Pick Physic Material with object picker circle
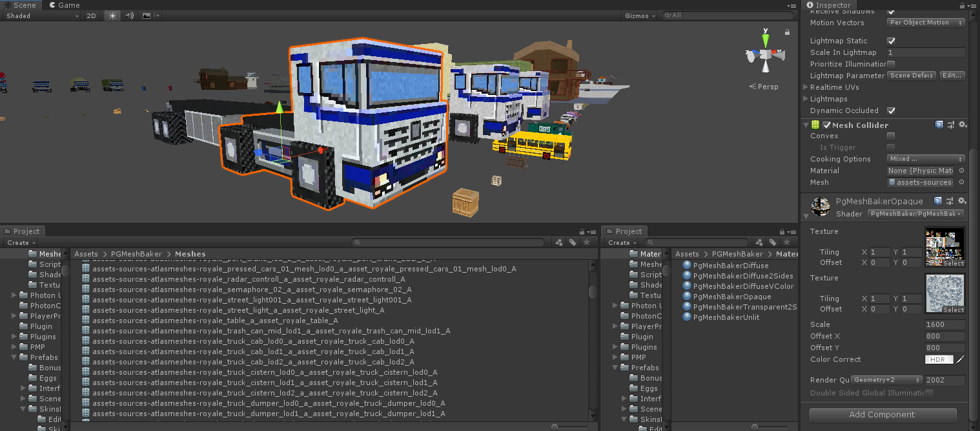Screen dimensions: 980x431 point(961,171)
